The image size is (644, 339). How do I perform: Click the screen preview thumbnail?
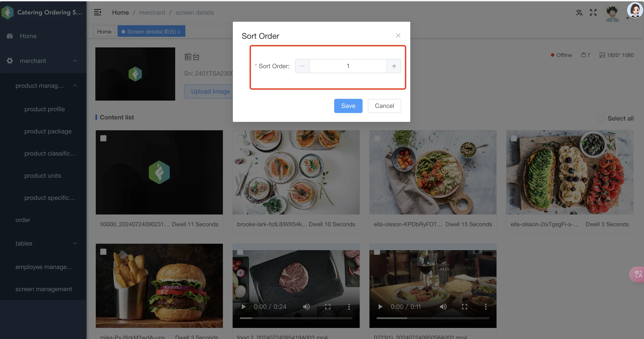coord(135,74)
